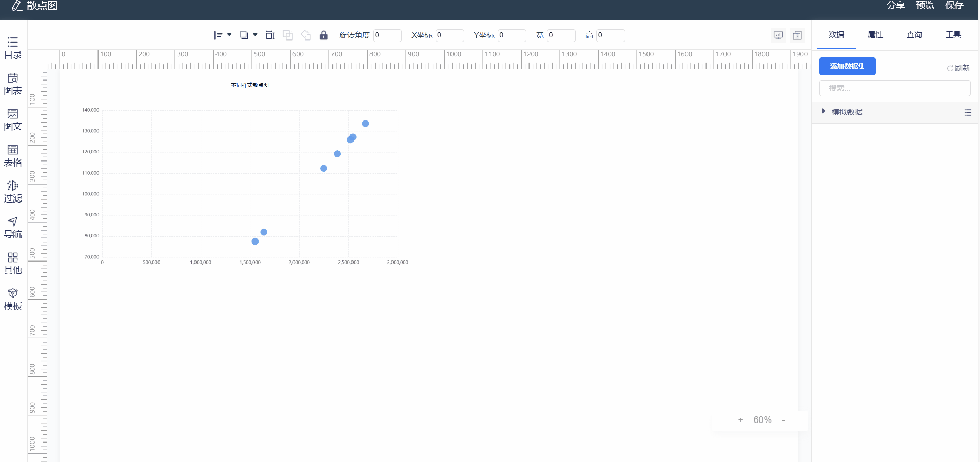Open the layer order dropdown arrow

point(256,35)
